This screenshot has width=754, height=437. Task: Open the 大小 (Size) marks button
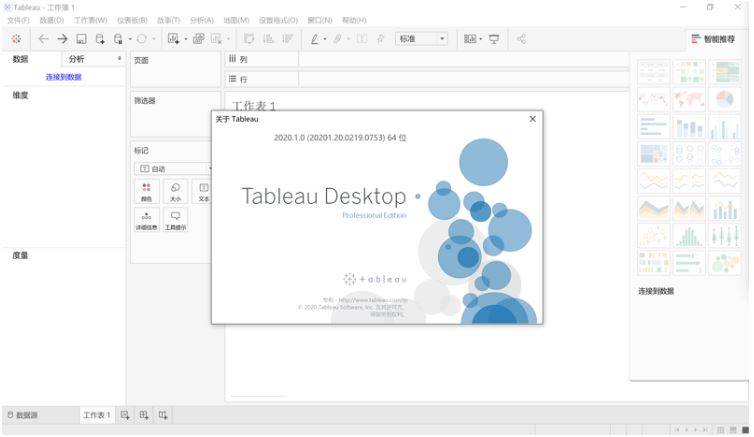(x=175, y=192)
